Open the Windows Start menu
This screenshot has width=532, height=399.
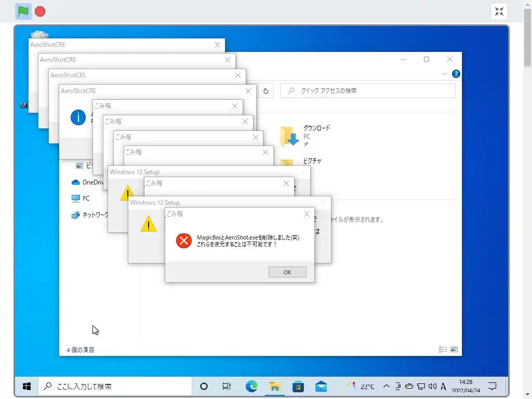[26, 386]
